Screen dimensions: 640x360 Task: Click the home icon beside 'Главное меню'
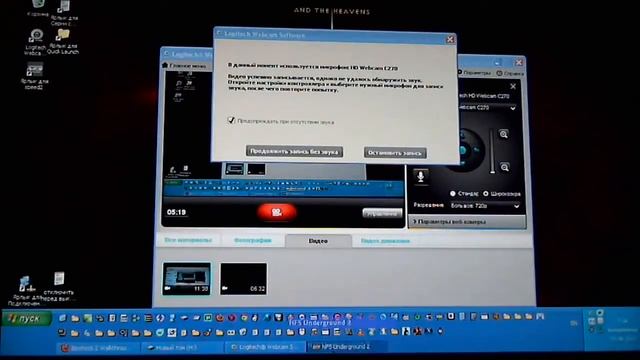[x=165, y=65]
